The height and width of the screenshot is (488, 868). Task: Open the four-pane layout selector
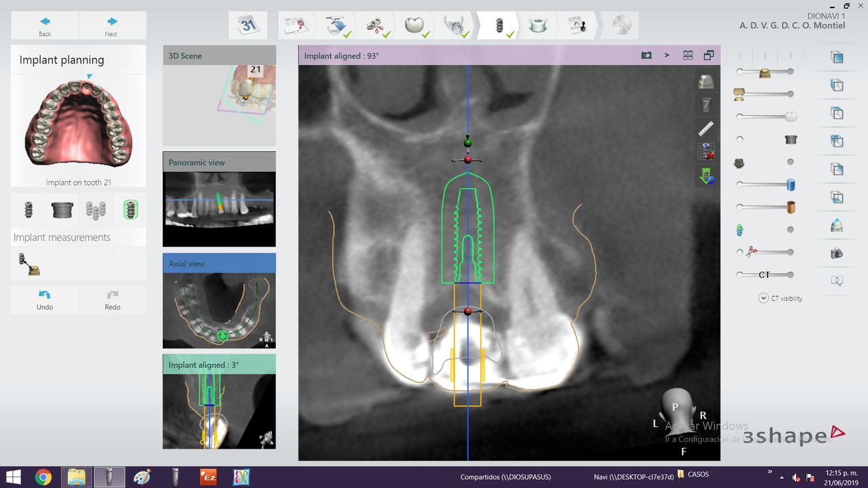pyautogui.click(x=688, y=56)
